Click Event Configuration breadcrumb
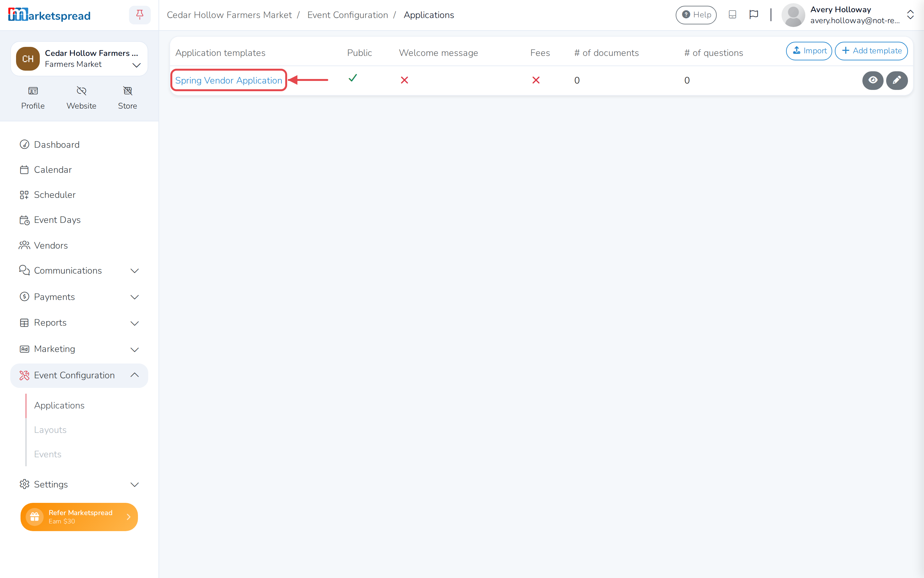The height and width of the screenshot is (578, 924). click(347, 15)
